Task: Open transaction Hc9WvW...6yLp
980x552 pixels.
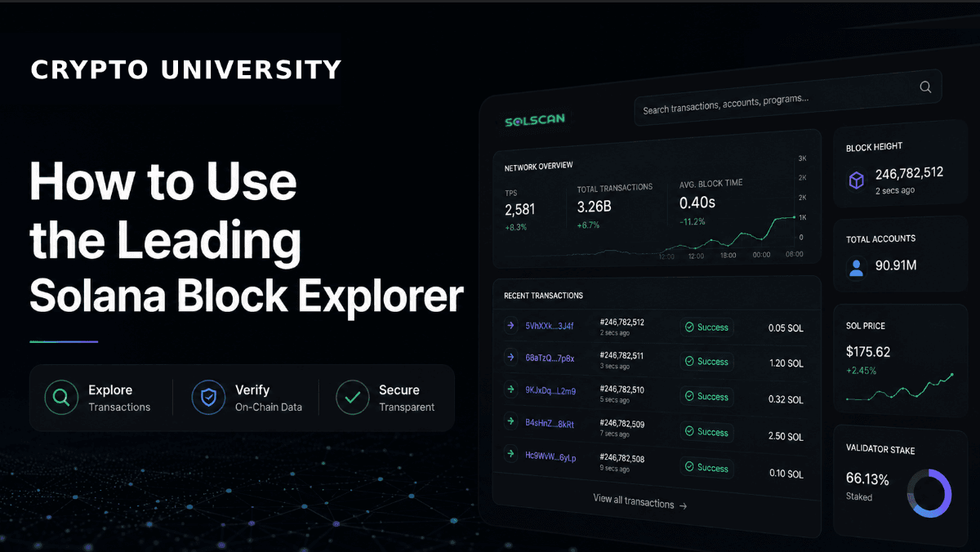Action: [550, 458]
